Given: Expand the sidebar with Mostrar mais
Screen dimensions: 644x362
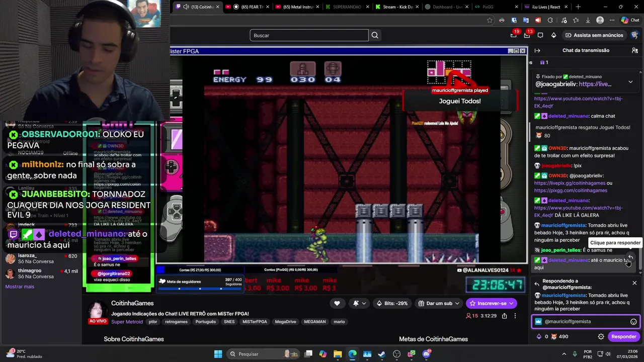Looking at the screenshot, I should click(x=20, y=287).
